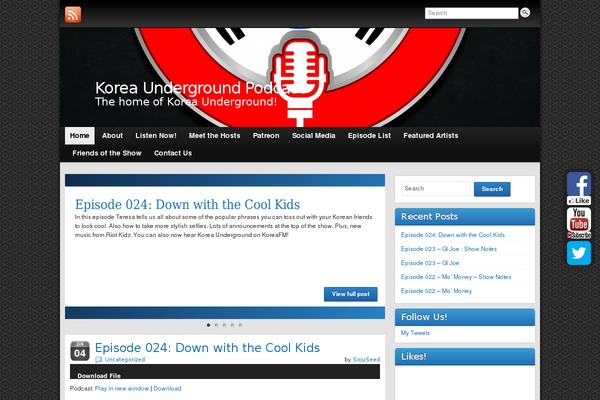Click the magnifier search button in header
This screenshot has width=600, height=400.
click(525, 13)
